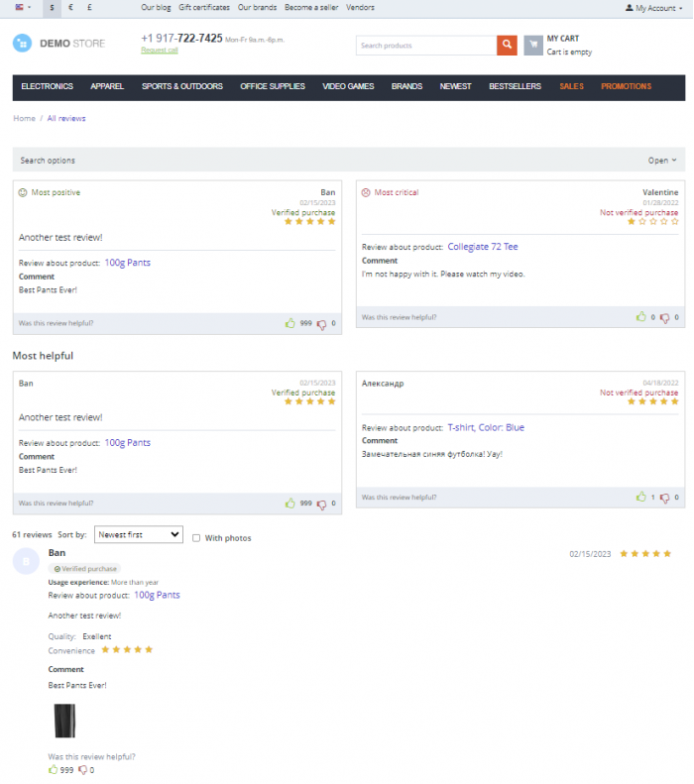The height and width of the screenshot is (784, 694).
Task: Open Become a seller link
Action: [x=311, y=8]
